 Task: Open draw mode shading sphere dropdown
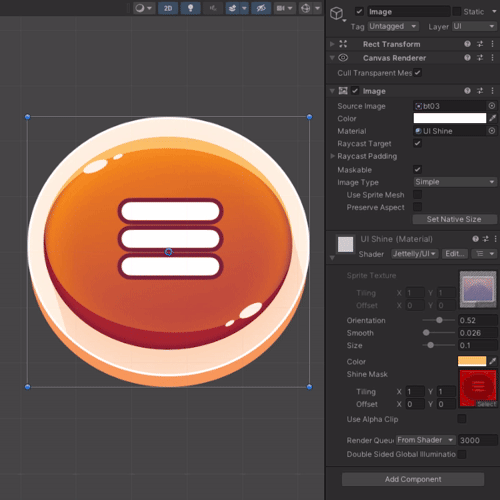143,8
